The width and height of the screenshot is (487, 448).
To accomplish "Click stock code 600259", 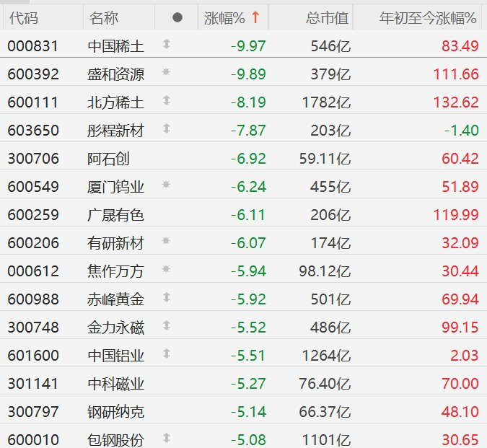I will 33,215.
